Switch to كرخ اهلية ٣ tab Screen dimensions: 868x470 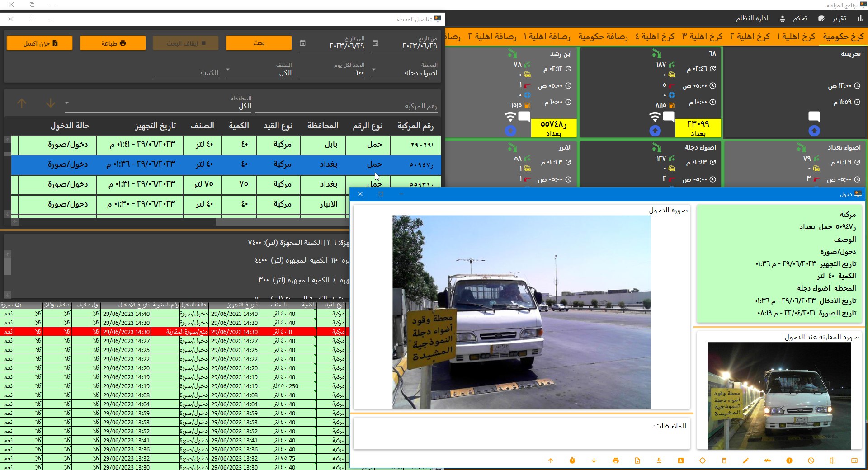pyautogui.click(x=702, y=37)
